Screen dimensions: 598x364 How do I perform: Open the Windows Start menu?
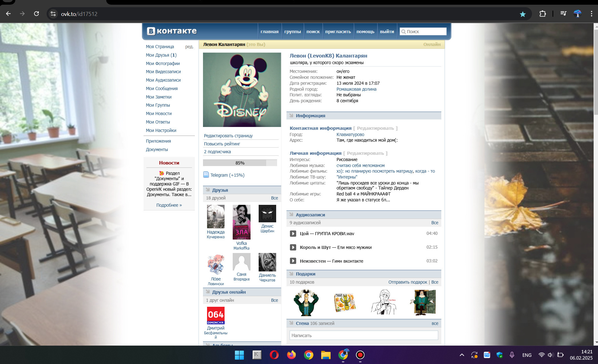[x=239, y=355]
